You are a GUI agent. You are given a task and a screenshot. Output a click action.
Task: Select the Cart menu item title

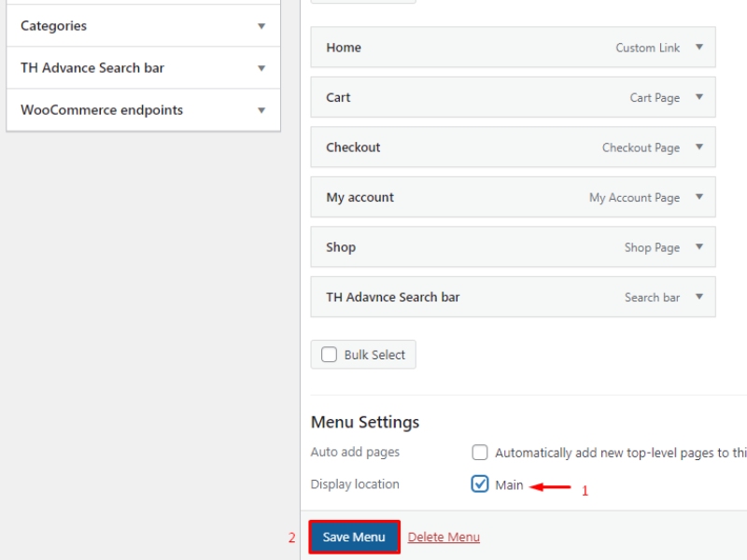click(x=338, y=97)
